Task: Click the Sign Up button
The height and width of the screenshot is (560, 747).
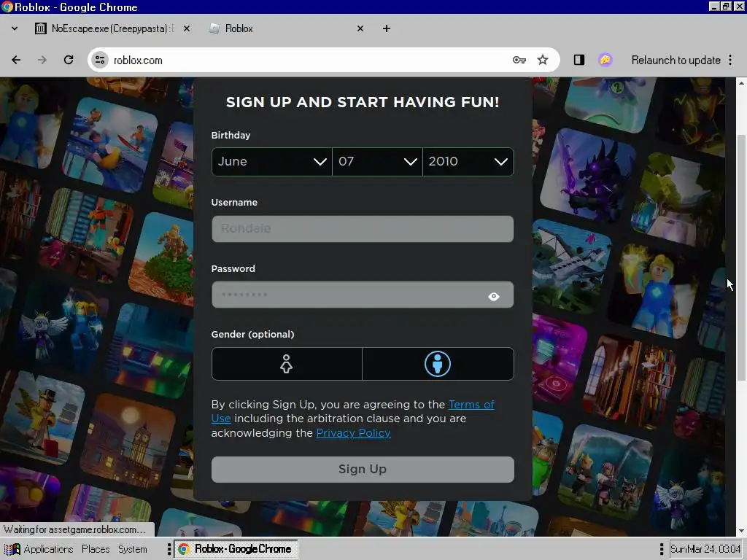Action: (x=363, y=469)
